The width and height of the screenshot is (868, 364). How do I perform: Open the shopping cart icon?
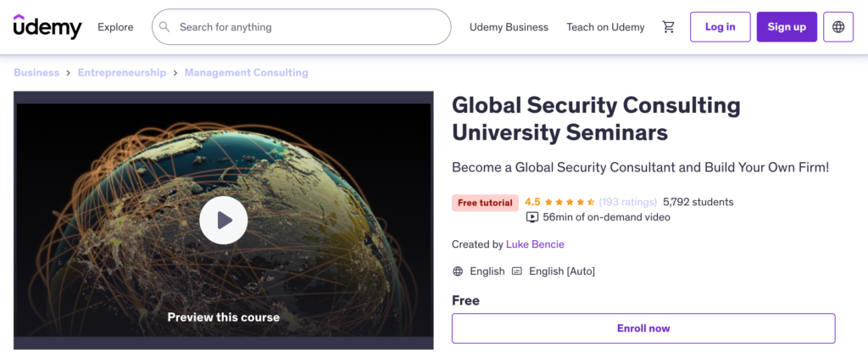[668, 26]
